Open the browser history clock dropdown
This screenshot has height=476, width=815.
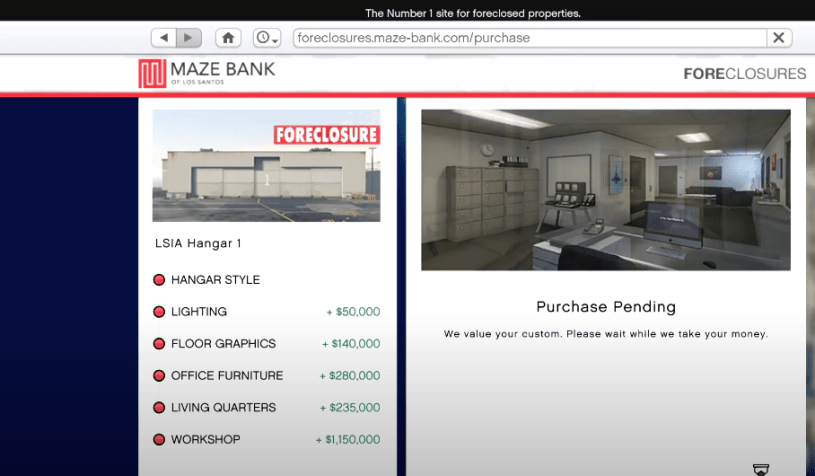coord(267,37)
